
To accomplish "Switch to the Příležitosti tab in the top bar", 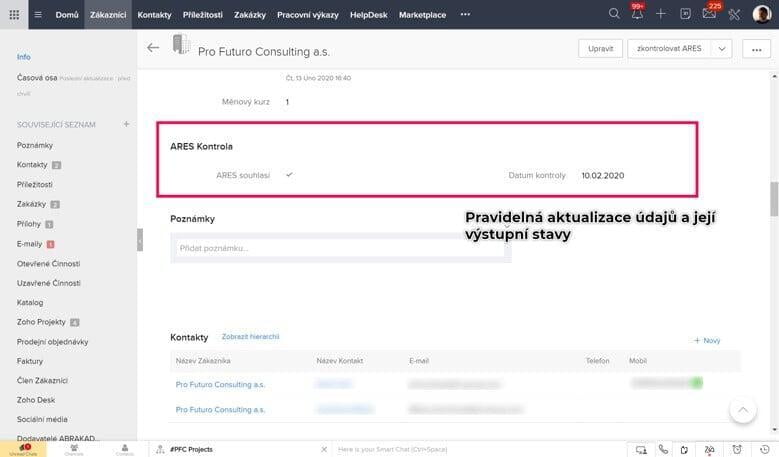I will point(203,15).
